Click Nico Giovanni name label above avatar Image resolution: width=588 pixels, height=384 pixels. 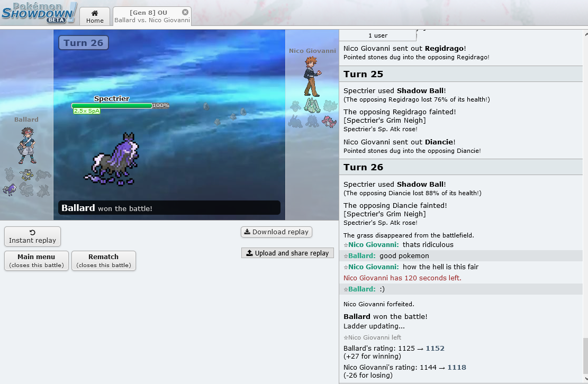pyautogui.click(x=312, y=51)
